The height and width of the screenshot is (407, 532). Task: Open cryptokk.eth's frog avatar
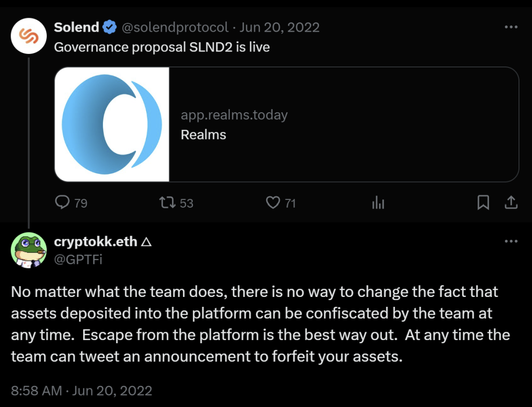(30, 250)
